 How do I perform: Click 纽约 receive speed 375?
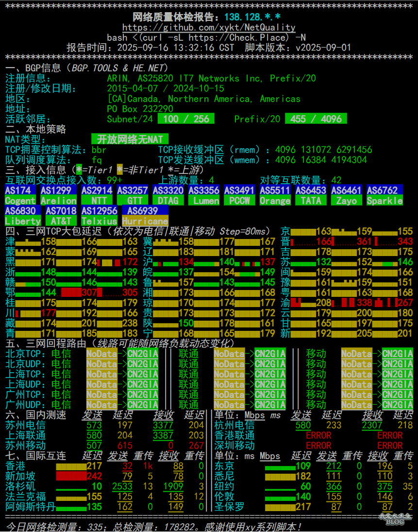coord(385,486)
